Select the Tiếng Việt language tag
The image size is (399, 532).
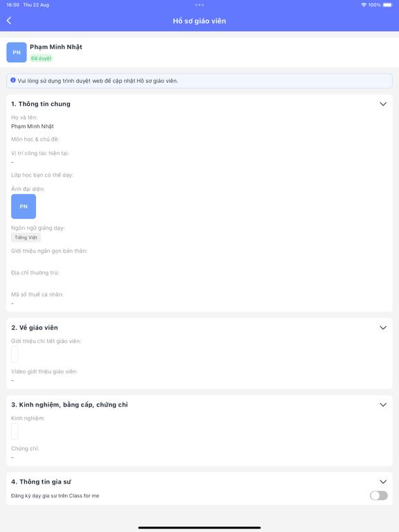click(x=26, y=238)
